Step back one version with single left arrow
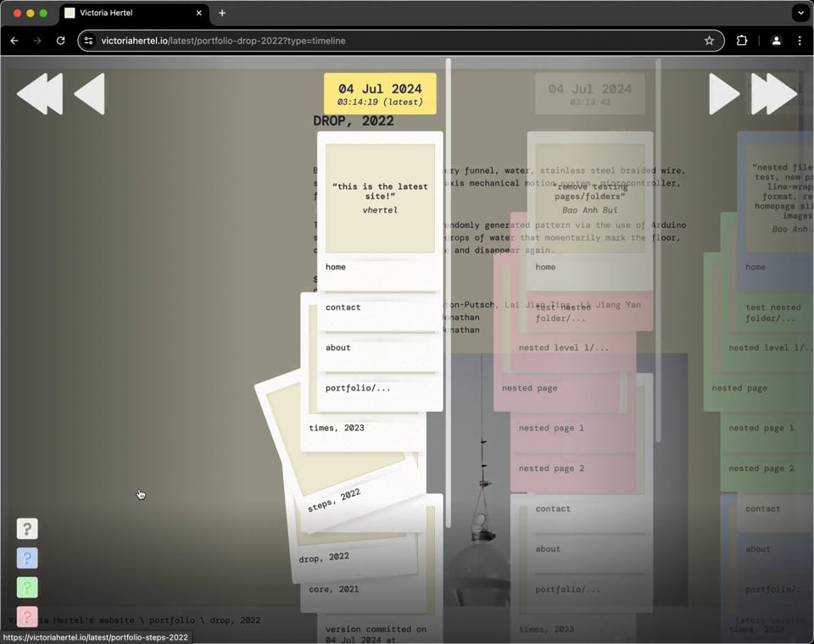 89,93
